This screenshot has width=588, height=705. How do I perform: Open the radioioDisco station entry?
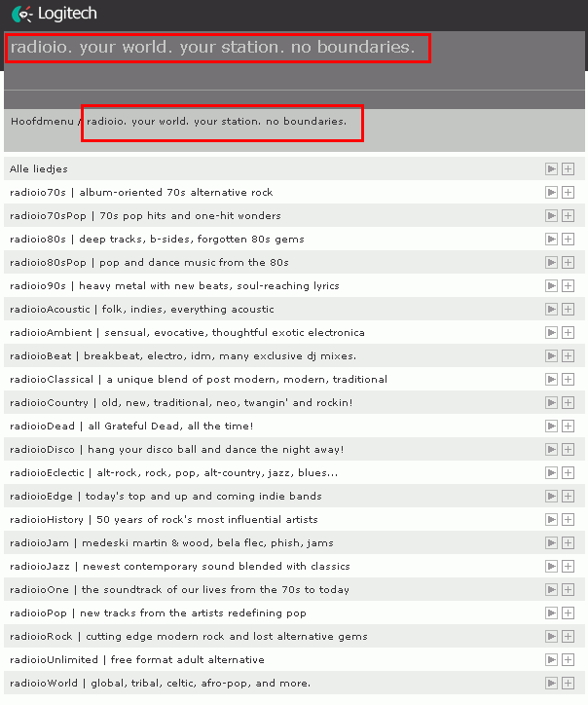click(176, 450)
